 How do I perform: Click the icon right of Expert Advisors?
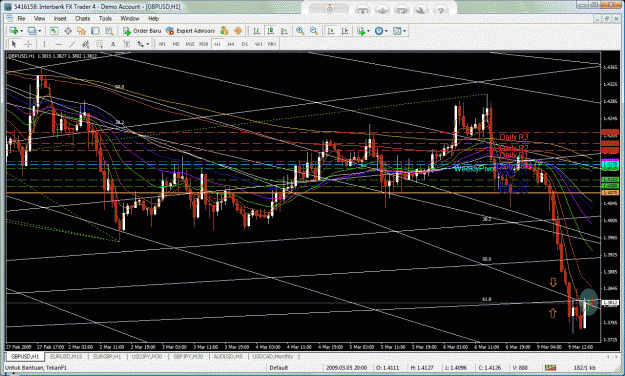click(x=224, y=31)
